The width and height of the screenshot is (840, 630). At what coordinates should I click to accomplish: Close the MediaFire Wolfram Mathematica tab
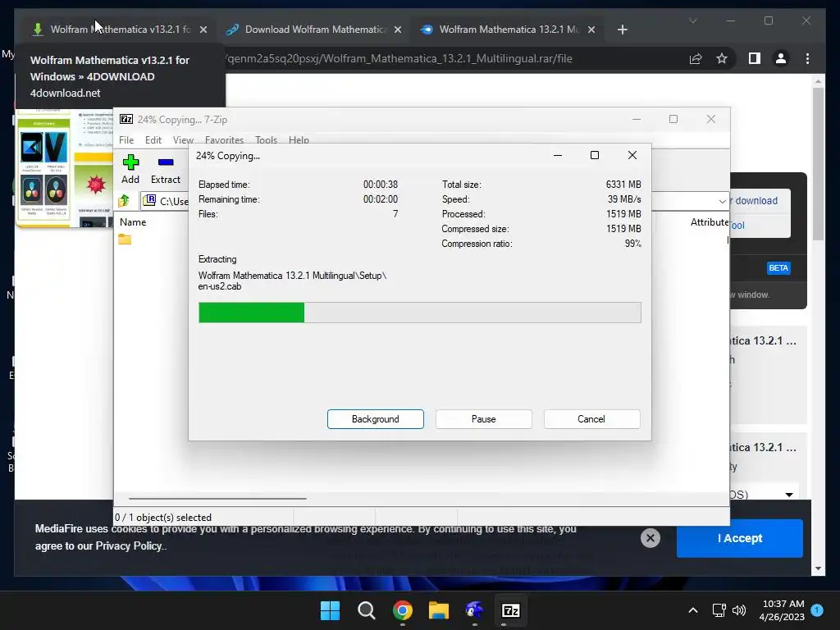[x=591, y=30]
